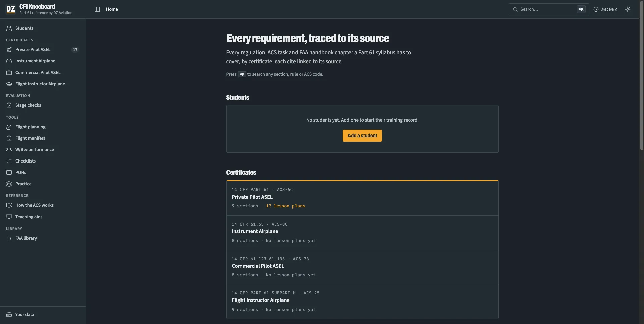Screen dimensions: 644x324
Task: Click the Teaching aids presentation icon
Action: click(9, 217)
